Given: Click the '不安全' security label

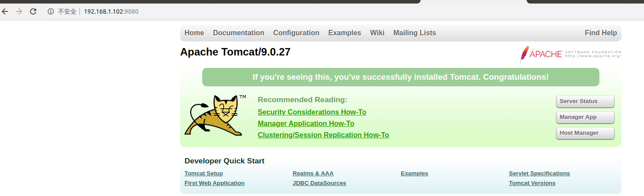Looking at the screenshot, I should pyautogui.click(x=67, y=11).
